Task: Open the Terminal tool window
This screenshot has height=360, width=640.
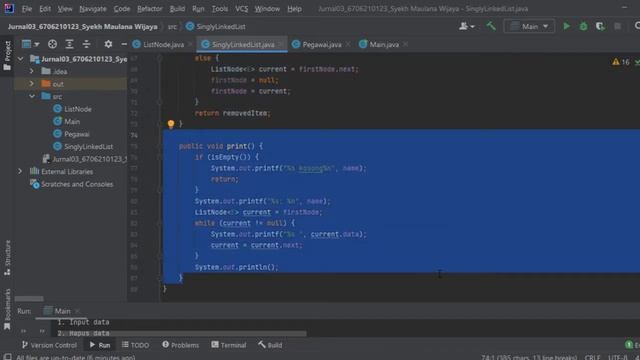Action: click(x=229, y=345)
